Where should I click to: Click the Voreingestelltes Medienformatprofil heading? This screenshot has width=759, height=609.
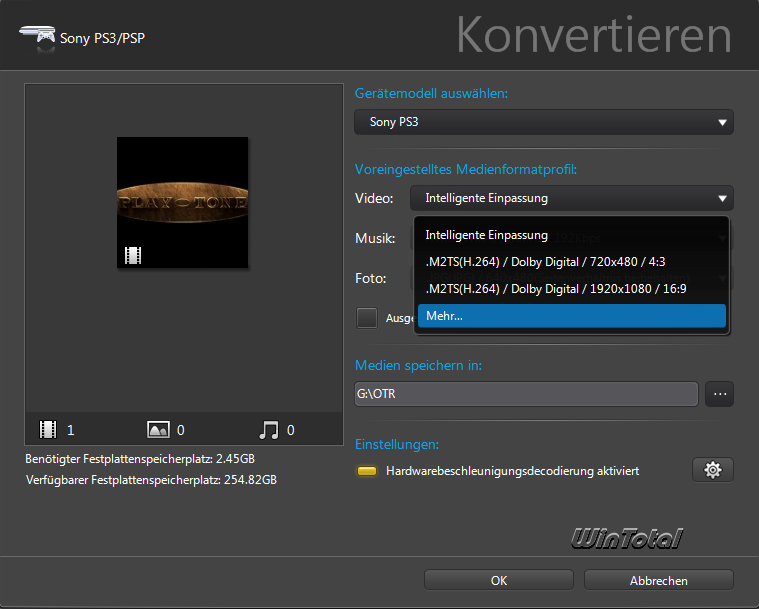coord(466,169)
